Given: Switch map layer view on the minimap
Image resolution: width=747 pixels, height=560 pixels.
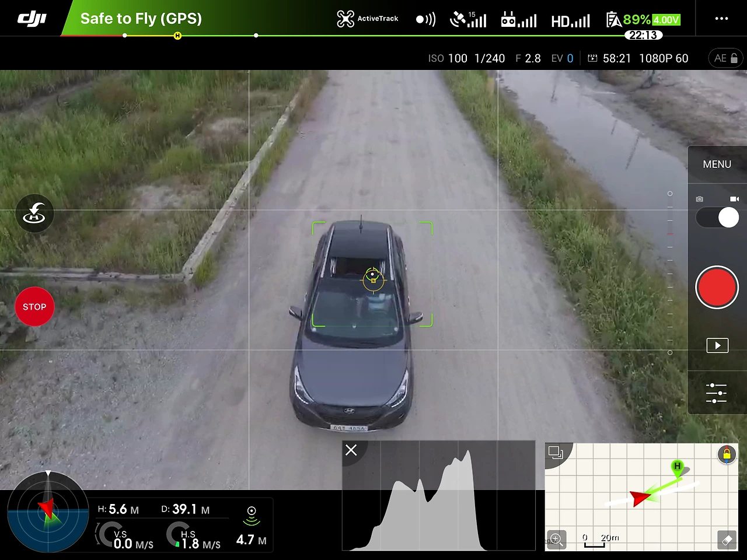Looking at the screenshot, I should click(727, 540).
